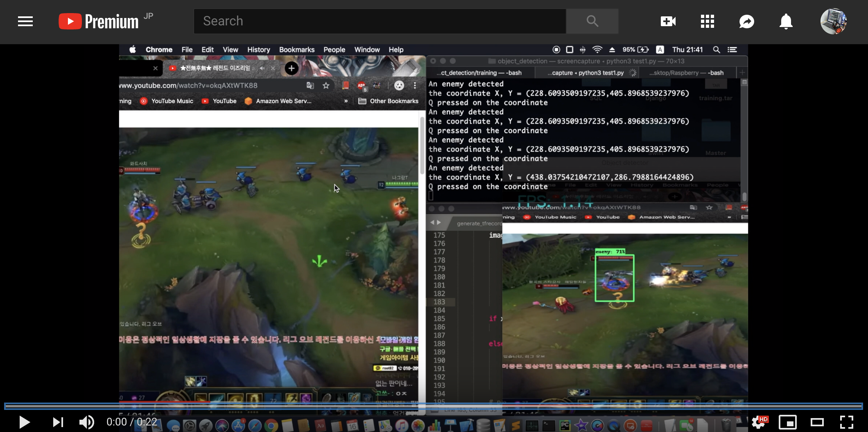The image size is (868, 432).
Task: Open the Window menu
Action: tap(367, 49)
